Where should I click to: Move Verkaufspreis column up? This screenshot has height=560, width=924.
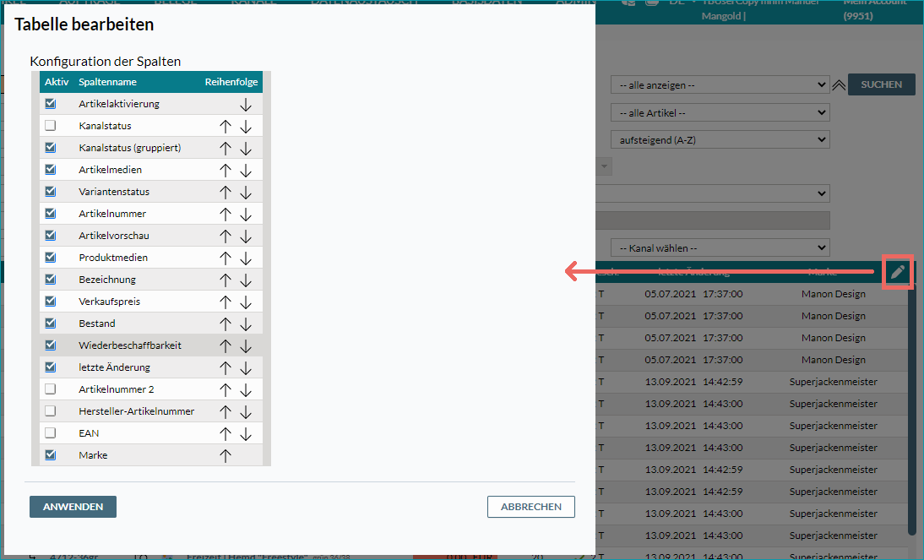pyautogui.click(x=226, y=302)
